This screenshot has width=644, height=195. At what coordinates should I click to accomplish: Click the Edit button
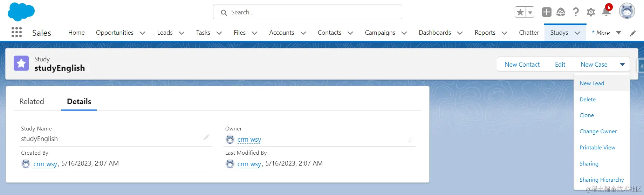coord(560,64)
